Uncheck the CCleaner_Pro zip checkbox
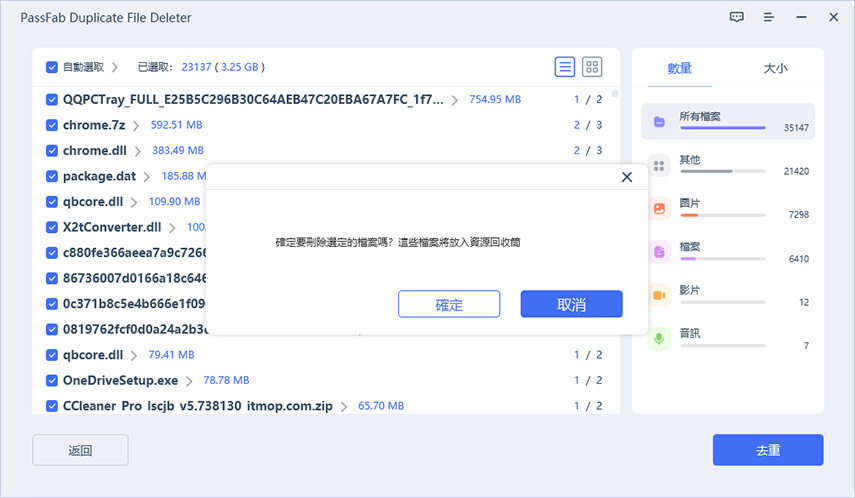 coord(52,406)
